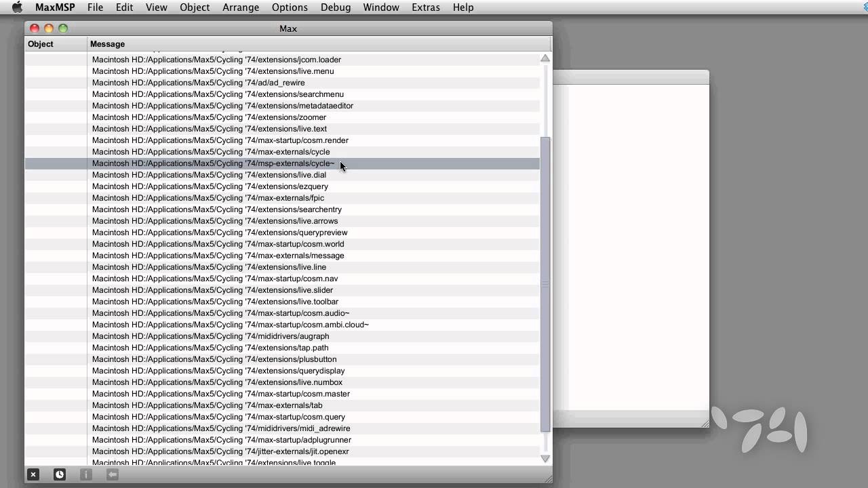Open the View menu
The width and height of the screenshot is (868, 488).
[x=156, y=7]
